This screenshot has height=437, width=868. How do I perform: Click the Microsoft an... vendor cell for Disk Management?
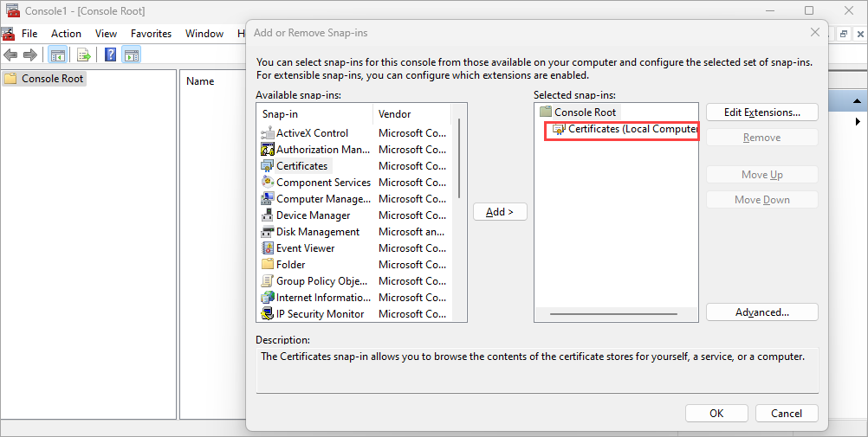pyautogui.click(x=411, y=232)
